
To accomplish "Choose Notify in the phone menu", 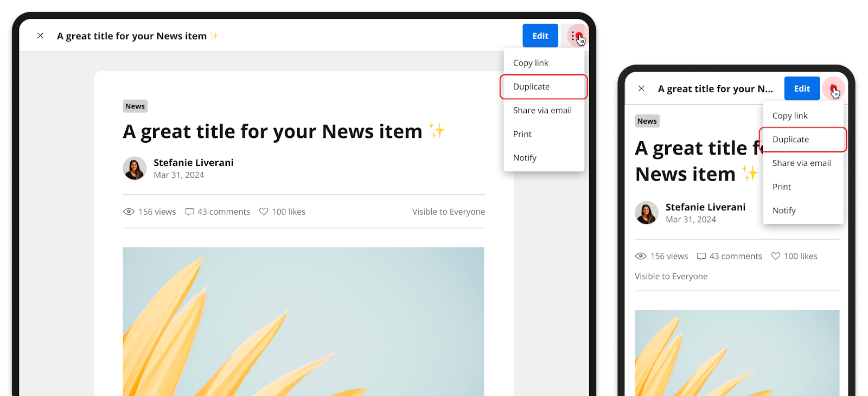I will tap(803, 210).
